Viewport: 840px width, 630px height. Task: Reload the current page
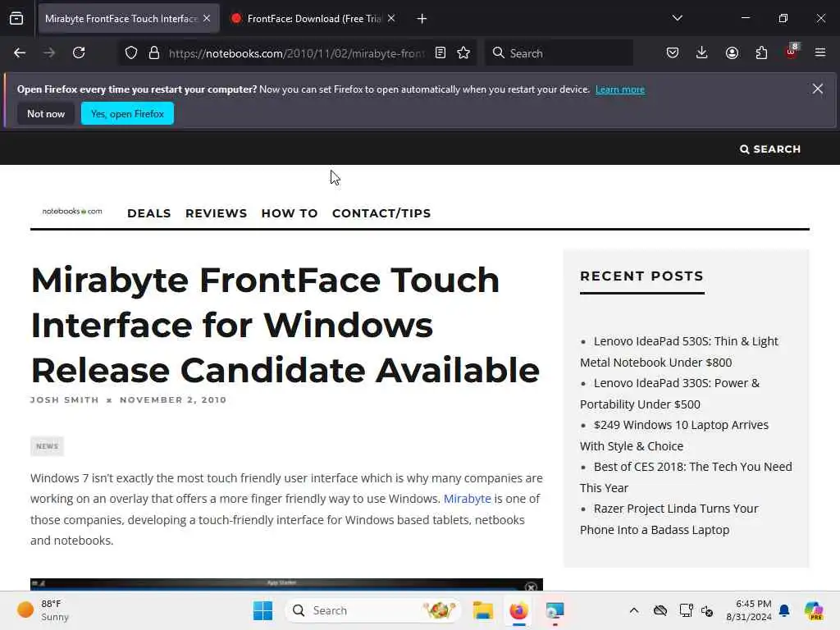79,52
